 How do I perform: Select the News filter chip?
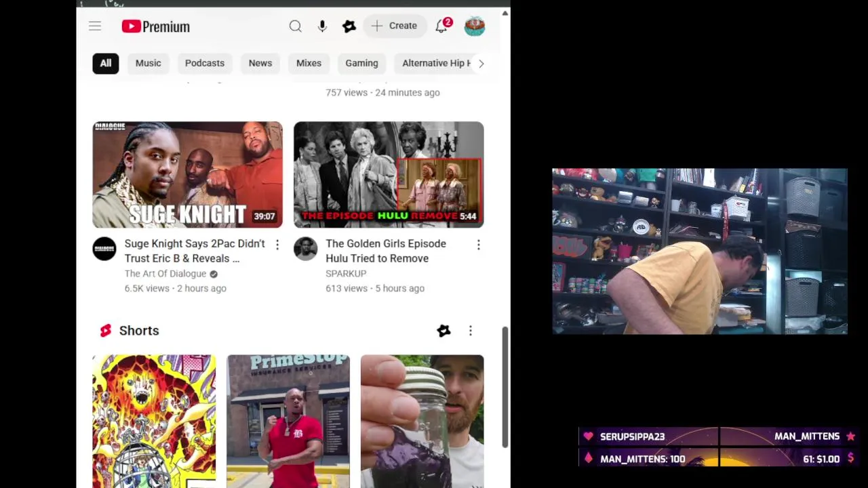260,63
